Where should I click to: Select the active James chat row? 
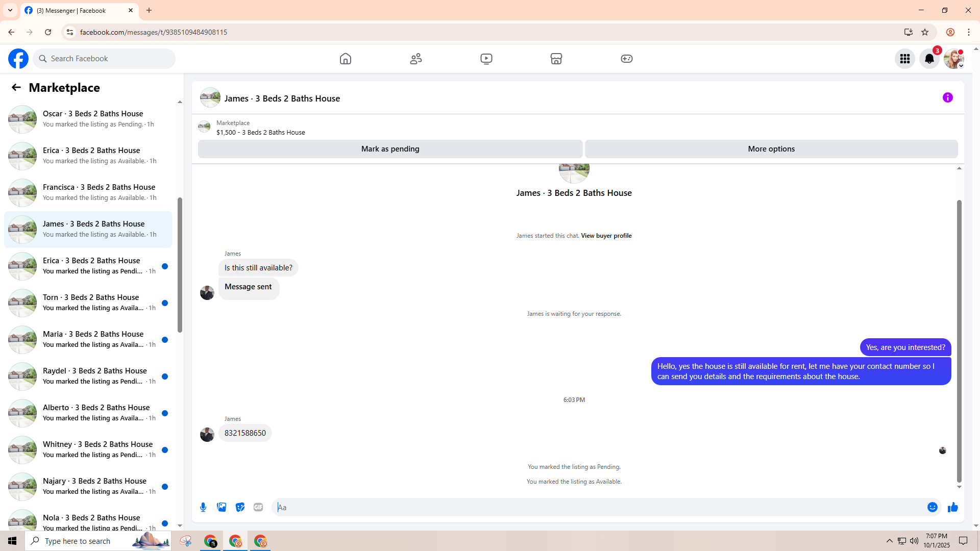[x=88, y=229]
